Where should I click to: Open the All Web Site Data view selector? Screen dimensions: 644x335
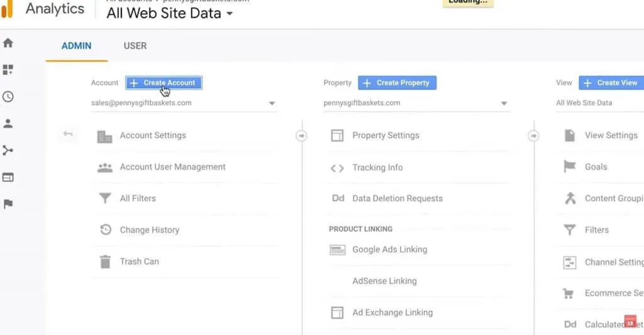[170, 13]
